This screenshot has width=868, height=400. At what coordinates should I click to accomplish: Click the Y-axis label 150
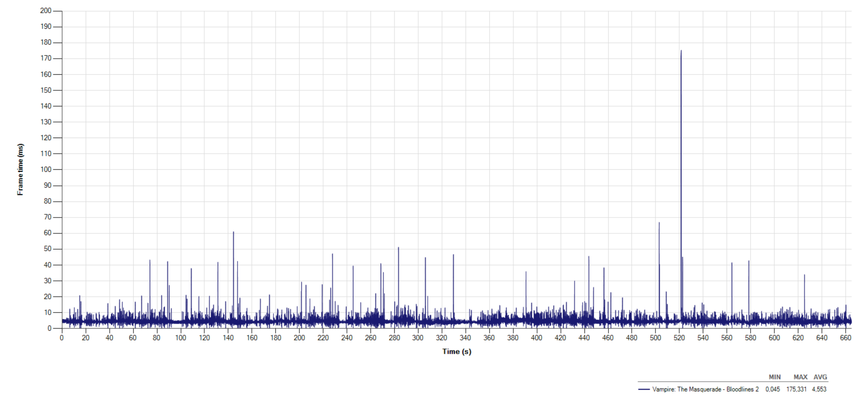click(46, 90)
